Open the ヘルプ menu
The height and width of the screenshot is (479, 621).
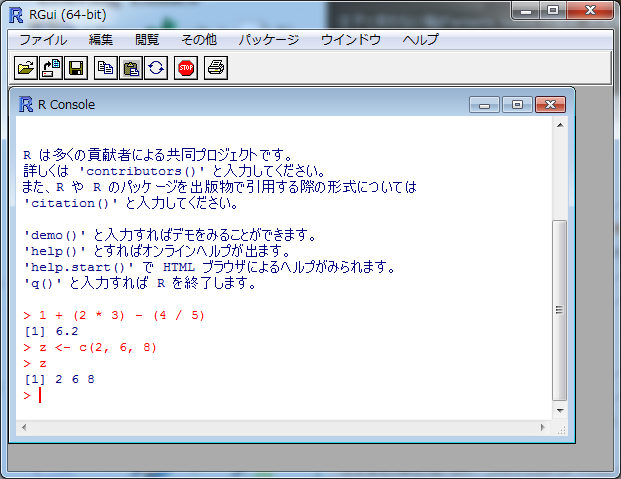420,40
